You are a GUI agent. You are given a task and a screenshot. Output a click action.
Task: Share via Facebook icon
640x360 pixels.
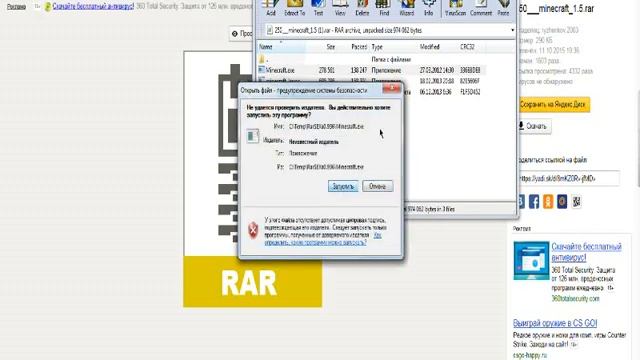[x=534, y=201]
